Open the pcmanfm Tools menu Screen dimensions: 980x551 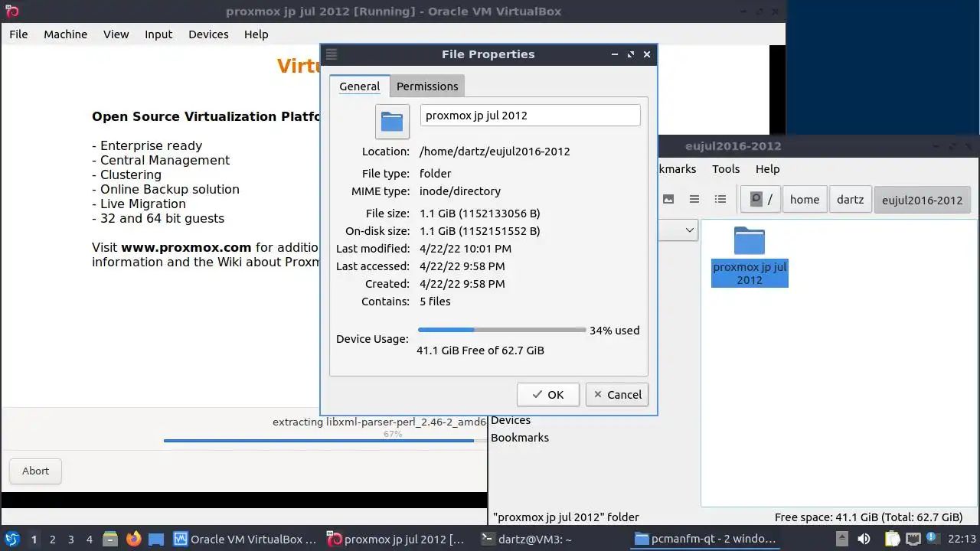[x=726, y=169]
